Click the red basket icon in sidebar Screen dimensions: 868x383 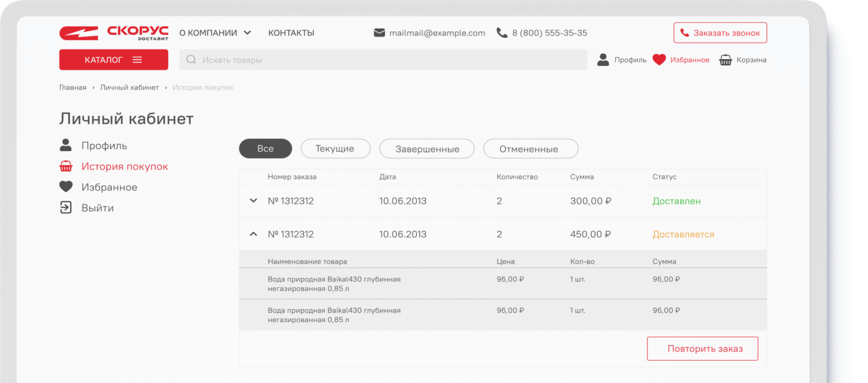(x=66, y=166)
